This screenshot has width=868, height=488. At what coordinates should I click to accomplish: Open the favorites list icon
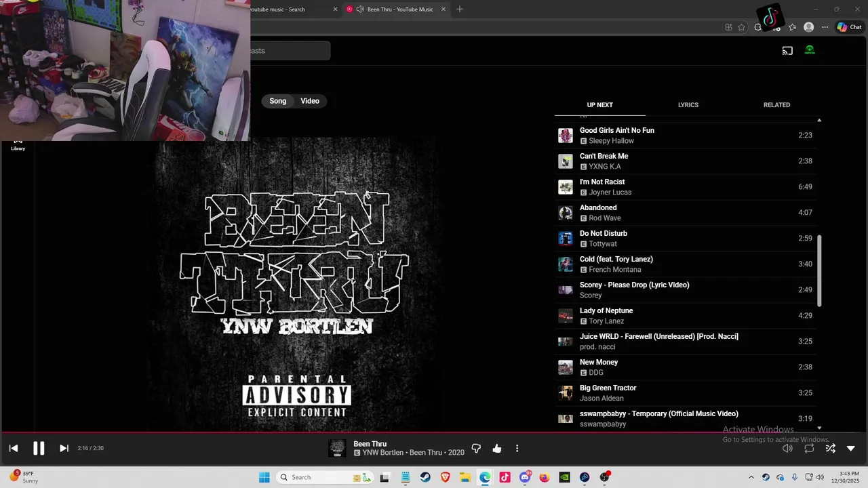coord(792,27)
